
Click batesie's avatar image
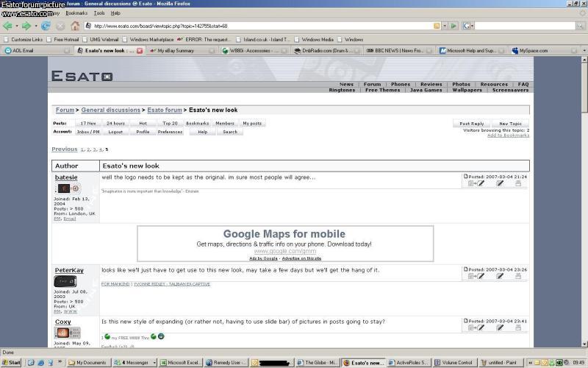[x=68, y=188]
